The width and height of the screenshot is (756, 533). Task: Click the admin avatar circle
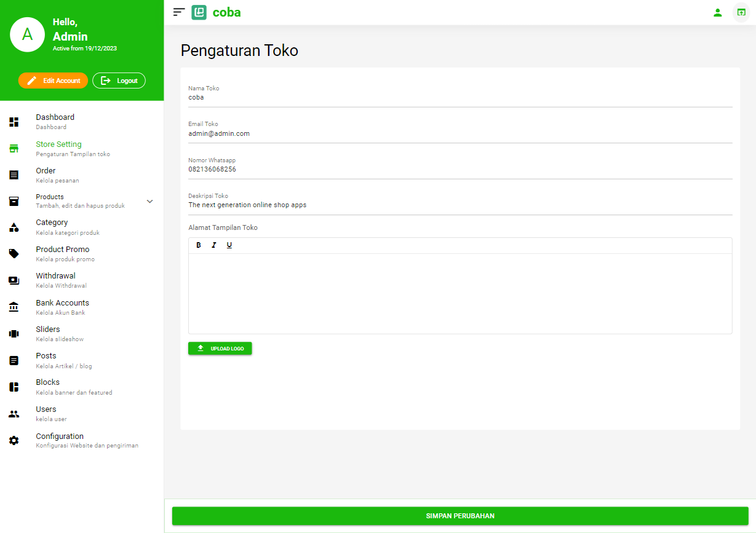pos(27,34)
